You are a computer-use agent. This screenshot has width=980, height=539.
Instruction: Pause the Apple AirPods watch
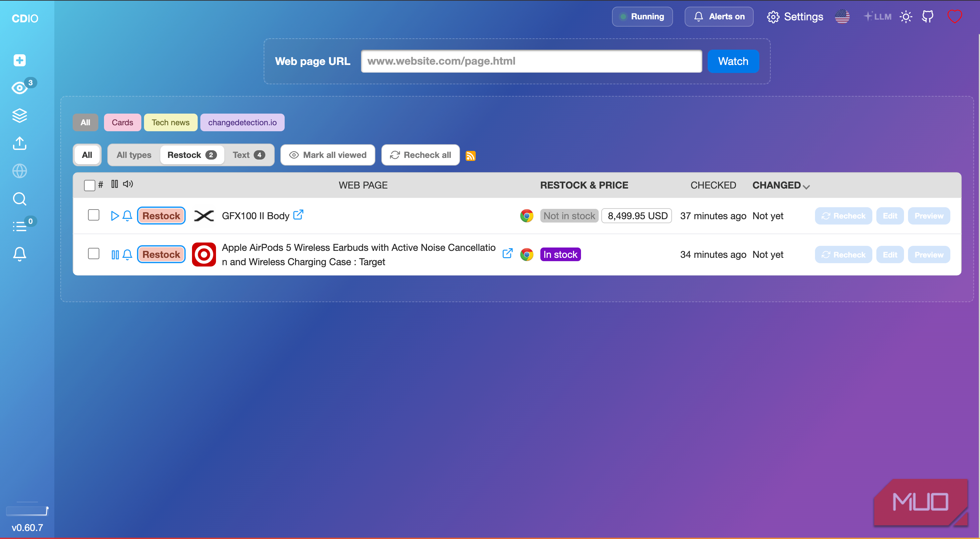(115, 254)
